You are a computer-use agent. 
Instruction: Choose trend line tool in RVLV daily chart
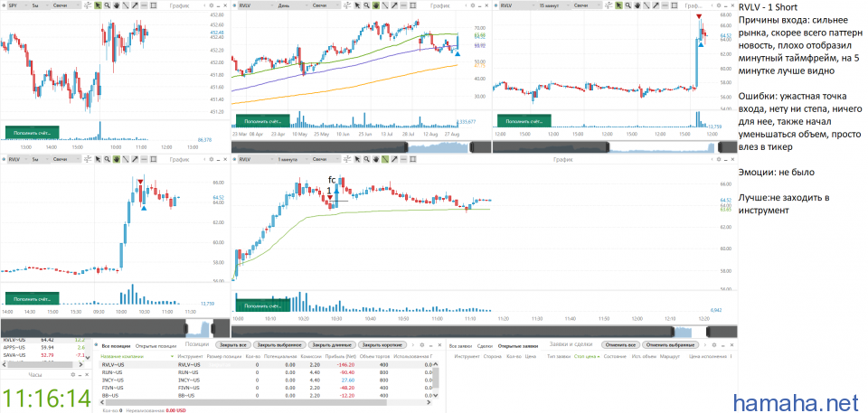pyautogui.click(x=385, y=5)
